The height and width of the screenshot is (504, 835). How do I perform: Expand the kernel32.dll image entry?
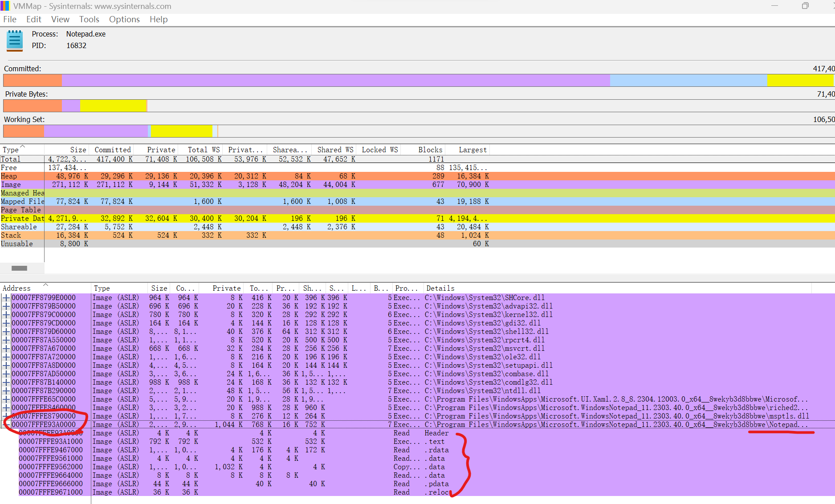point(6,314)
